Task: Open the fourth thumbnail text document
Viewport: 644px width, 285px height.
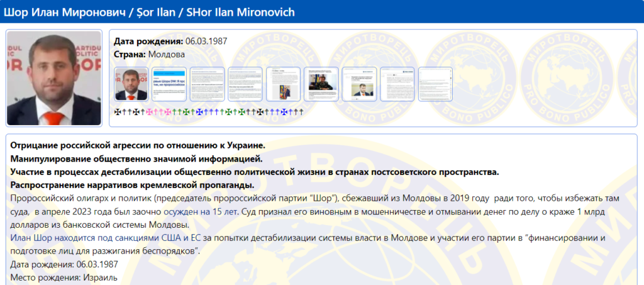Action: [245, 84]
